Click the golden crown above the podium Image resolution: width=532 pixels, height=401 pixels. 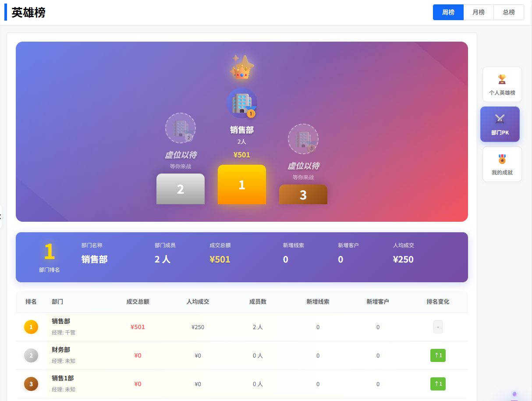pyautogui.click(x=242, y=67)
